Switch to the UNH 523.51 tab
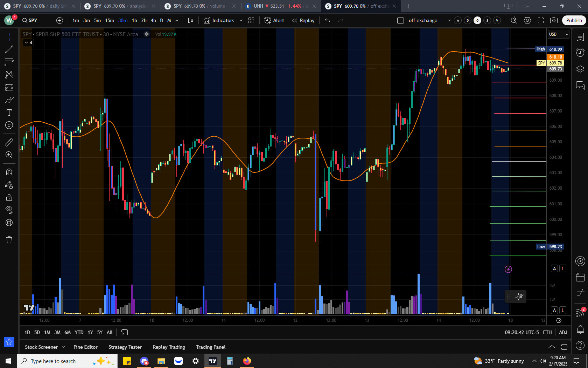Viewport: 588px width, 368px height. (x=281, y=6)
